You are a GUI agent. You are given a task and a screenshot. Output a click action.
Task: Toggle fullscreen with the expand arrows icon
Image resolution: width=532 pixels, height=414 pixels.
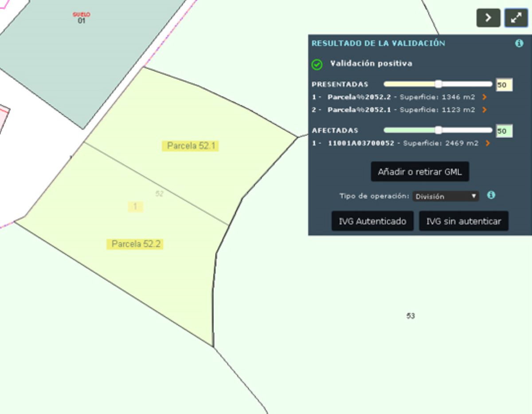pos(516,18)
